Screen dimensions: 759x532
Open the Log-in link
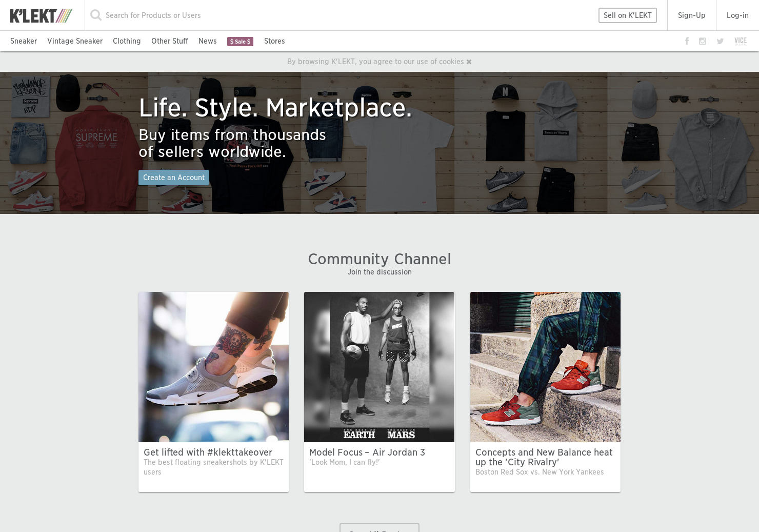coord(737,15)
